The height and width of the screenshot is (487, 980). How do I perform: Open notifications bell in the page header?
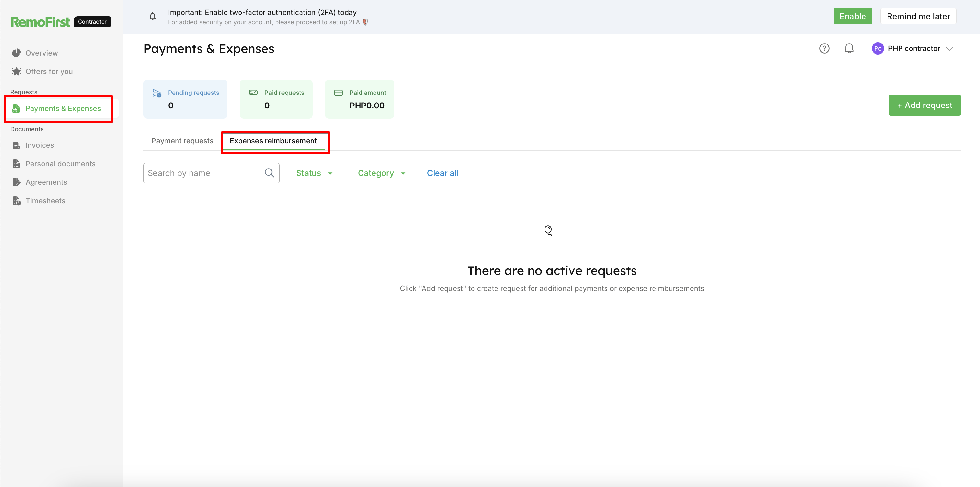[x=849, y=48]
